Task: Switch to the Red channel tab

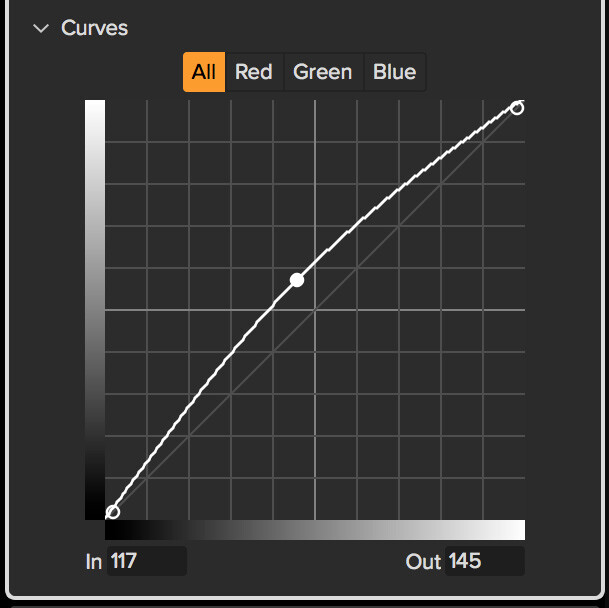Action: click(x=254, y=72)
